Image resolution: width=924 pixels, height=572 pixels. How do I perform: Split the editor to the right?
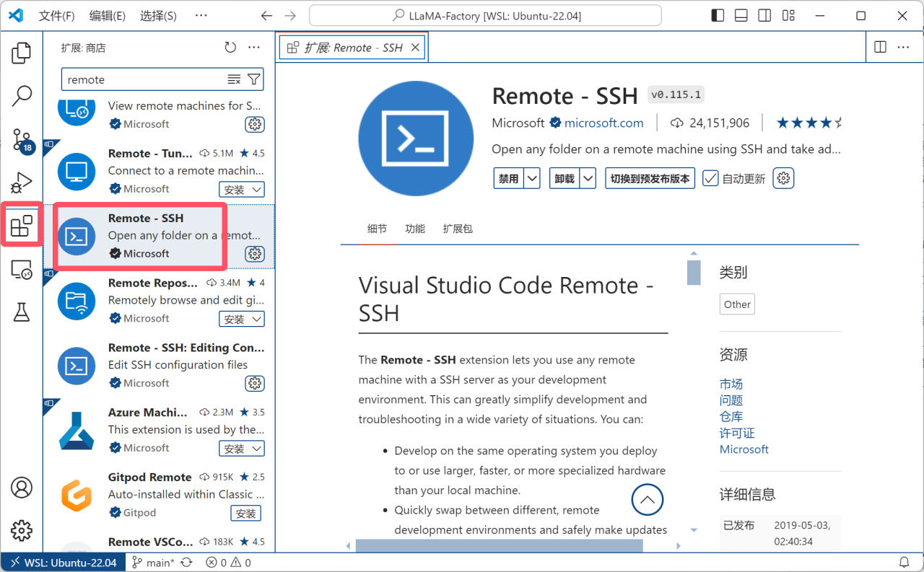pyautogui.click(x=880, y=48)
